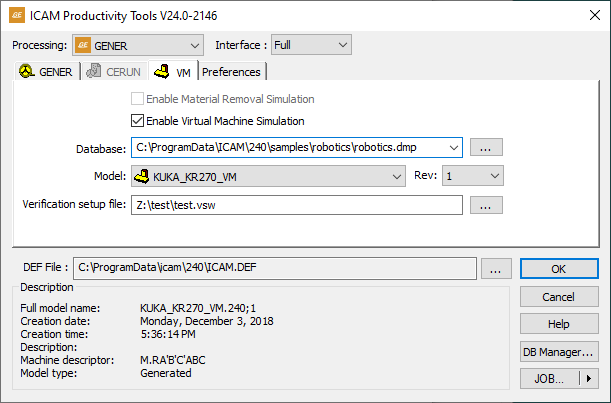Click the creation date 'Monday, December 3, 2018'
The width and height of the screenshot is (611, 403).
click(207, 321)
